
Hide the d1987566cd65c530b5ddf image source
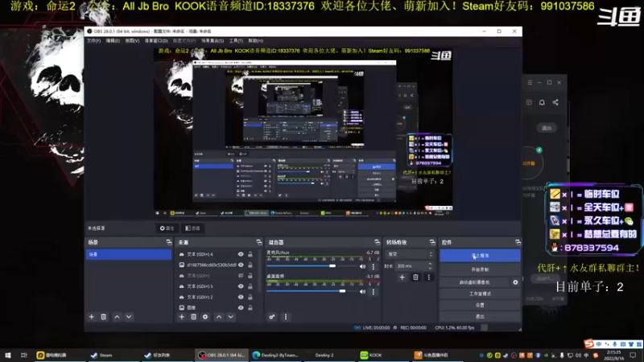point(241,265)
